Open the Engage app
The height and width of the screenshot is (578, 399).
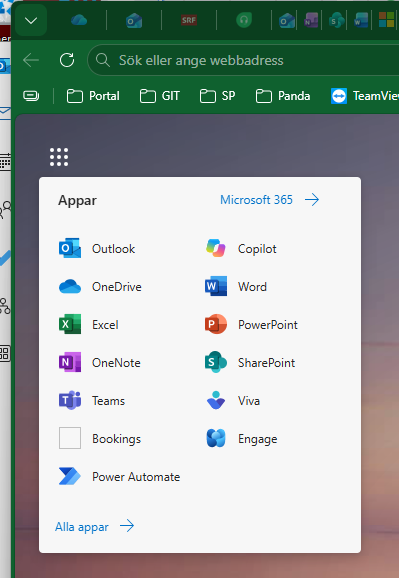coord(241,439)
